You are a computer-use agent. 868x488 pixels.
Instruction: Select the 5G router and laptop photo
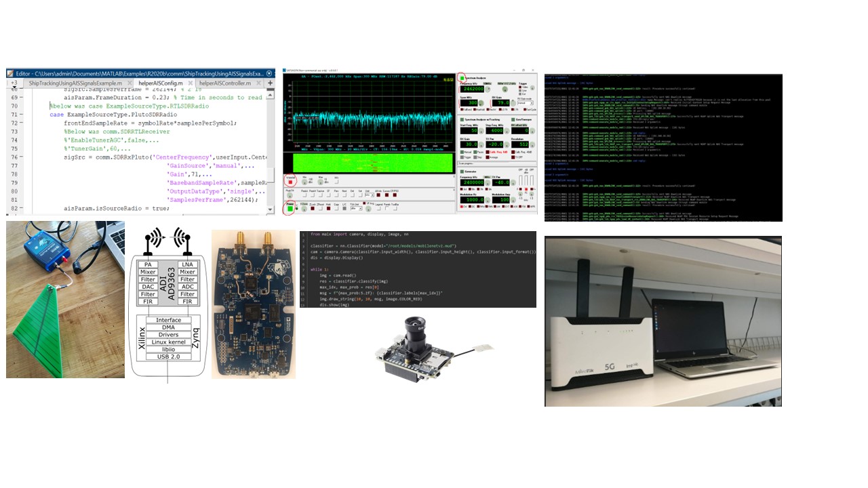pos(663,321)
